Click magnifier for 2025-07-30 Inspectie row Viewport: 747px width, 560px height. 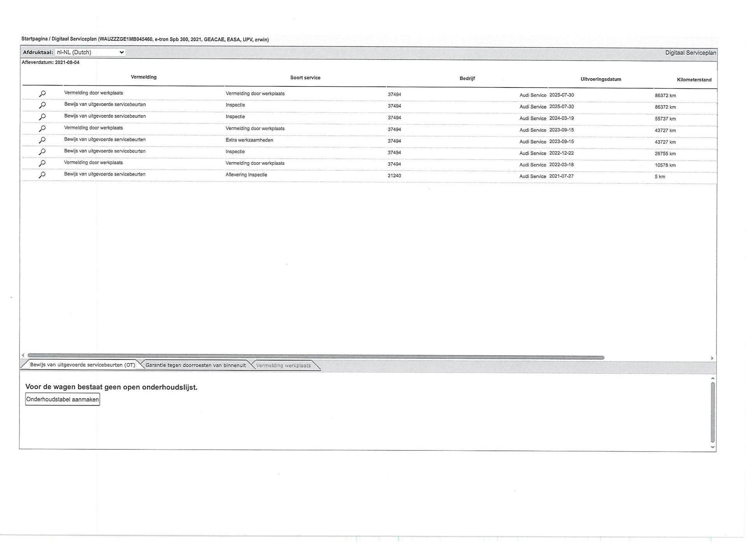point(42,105)
